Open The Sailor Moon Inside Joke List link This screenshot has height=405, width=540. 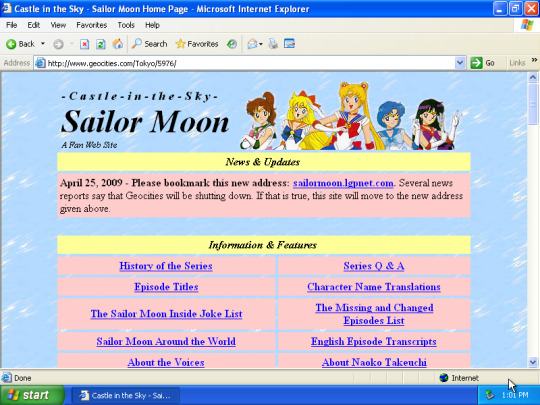(166, 314)
